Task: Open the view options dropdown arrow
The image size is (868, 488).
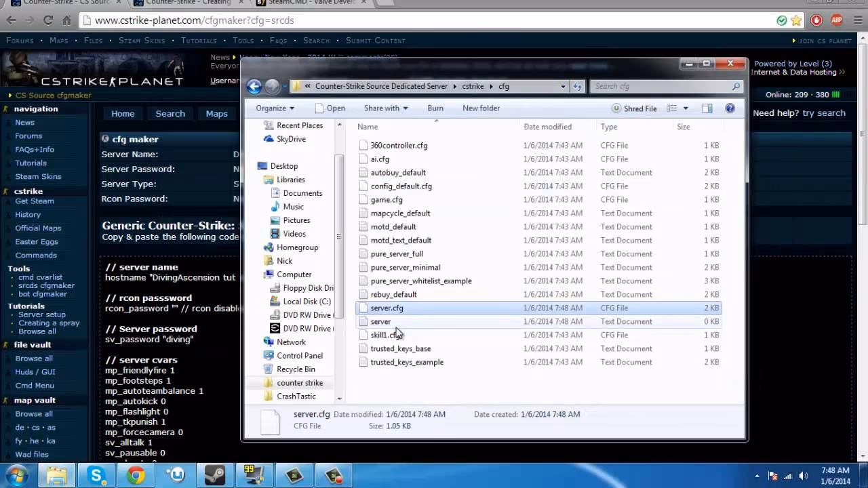Action: coord(686,108)
